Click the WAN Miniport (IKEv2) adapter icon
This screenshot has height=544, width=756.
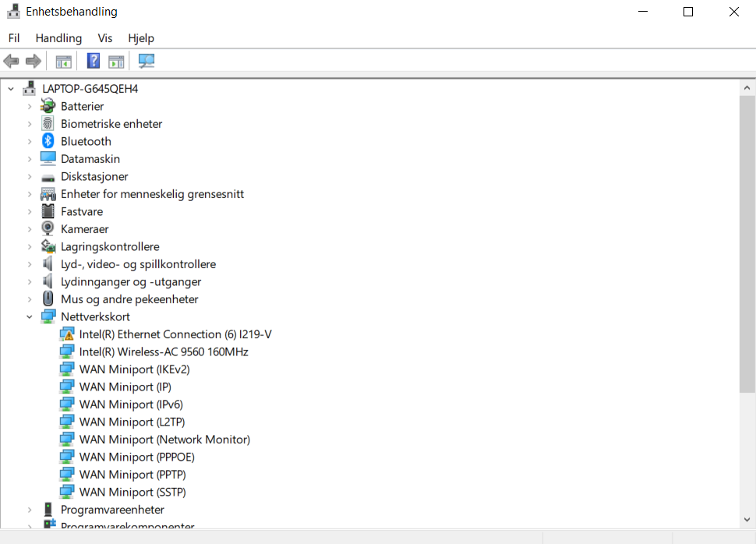coord(66,369)
